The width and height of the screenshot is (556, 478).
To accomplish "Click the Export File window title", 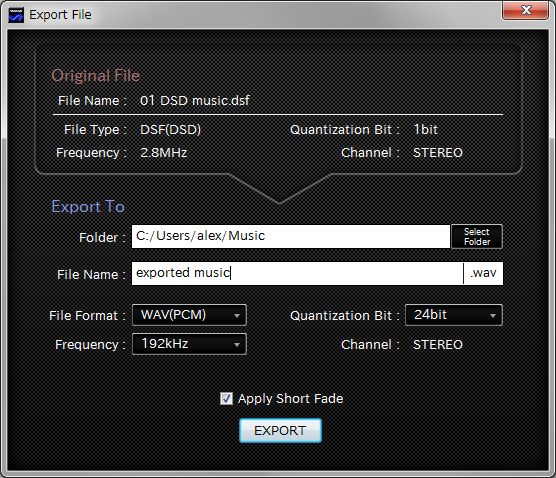I will tap(60, 15).
